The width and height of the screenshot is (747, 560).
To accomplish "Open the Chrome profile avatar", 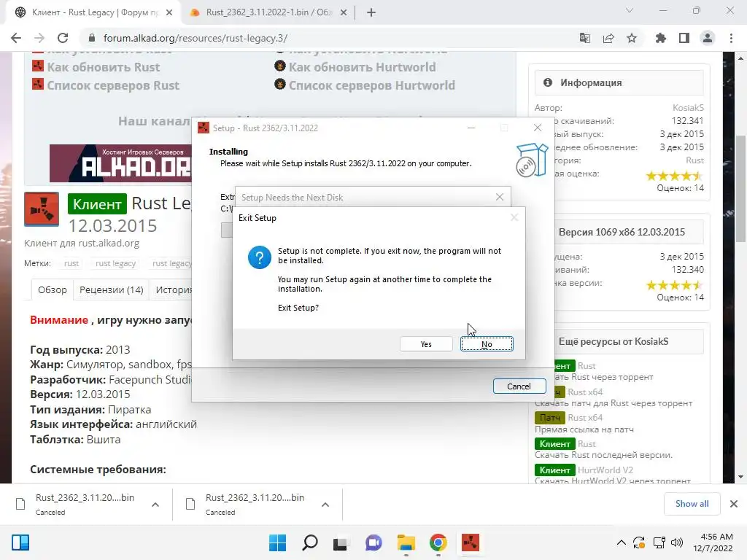I will (708, 38).
